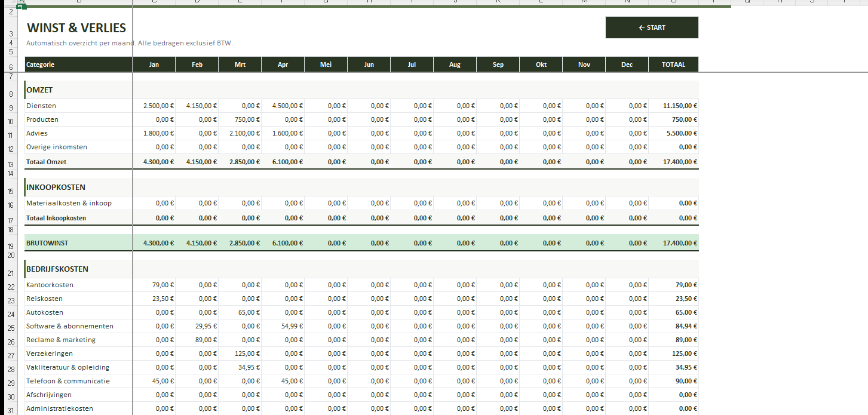Click Totaal Omzet grand total 17.400,00 €
This screenshot has height=415, width=868.
(680, 162)
